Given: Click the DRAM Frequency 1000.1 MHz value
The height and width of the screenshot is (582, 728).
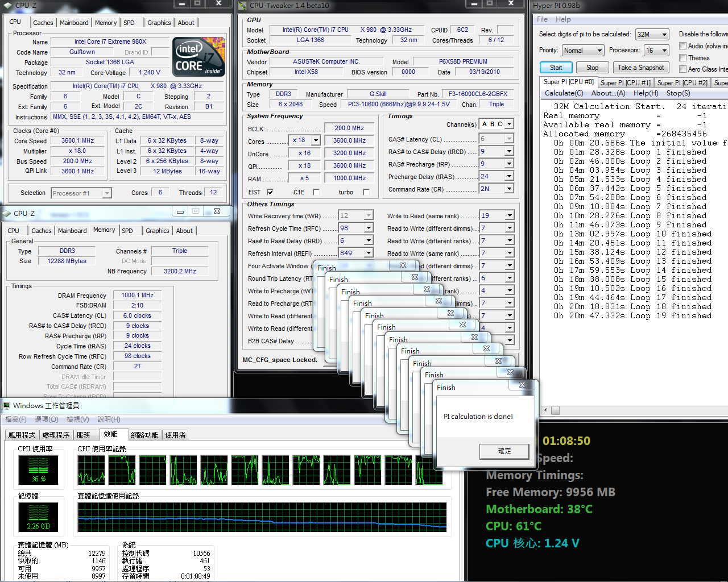Looking at the screenshot, I should [x=137, y=296].
